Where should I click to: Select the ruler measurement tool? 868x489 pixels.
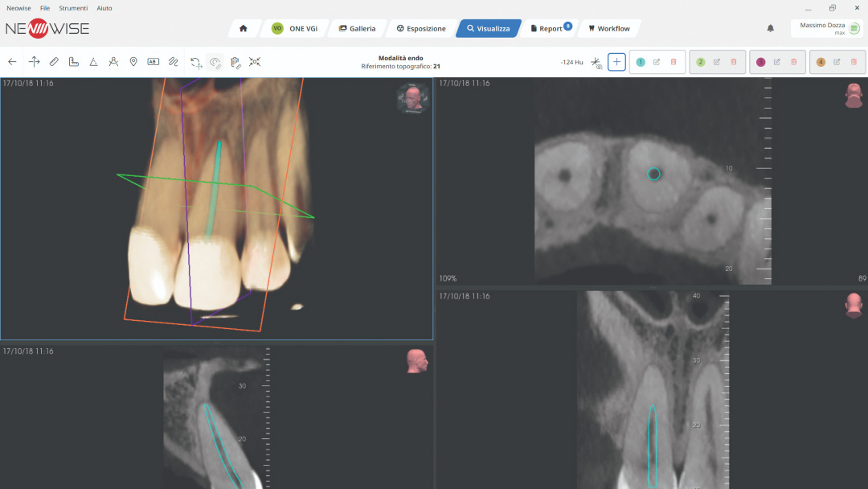(x=54, y=62)
